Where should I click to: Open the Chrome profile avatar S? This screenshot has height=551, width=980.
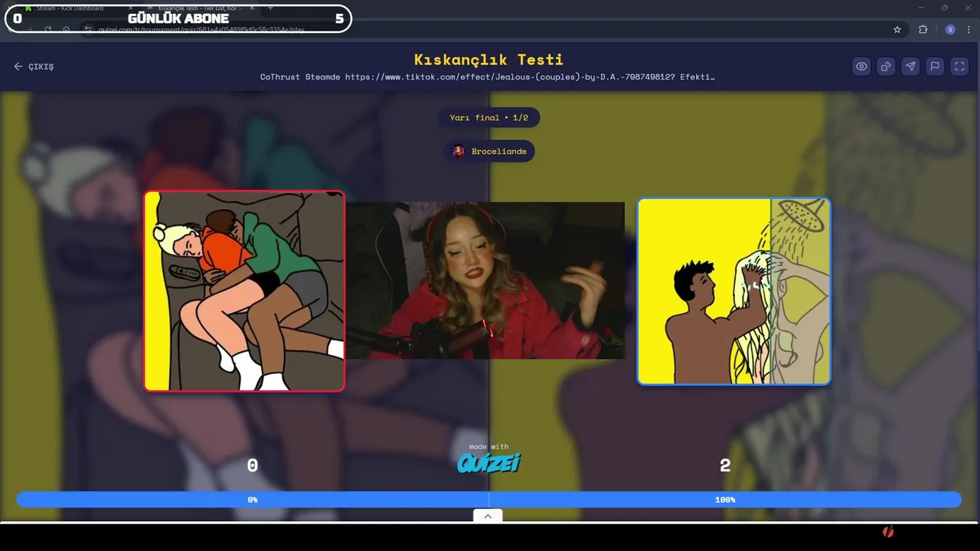pos(950,30)
